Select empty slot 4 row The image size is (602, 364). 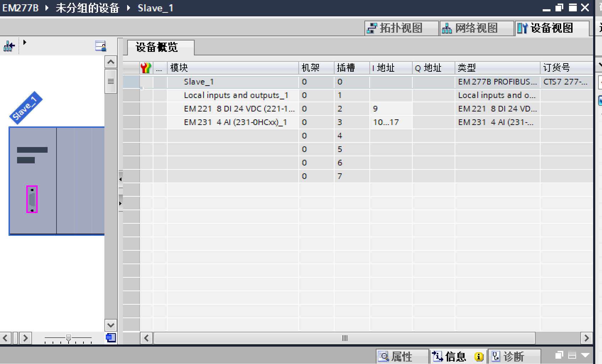coord(358,136)
